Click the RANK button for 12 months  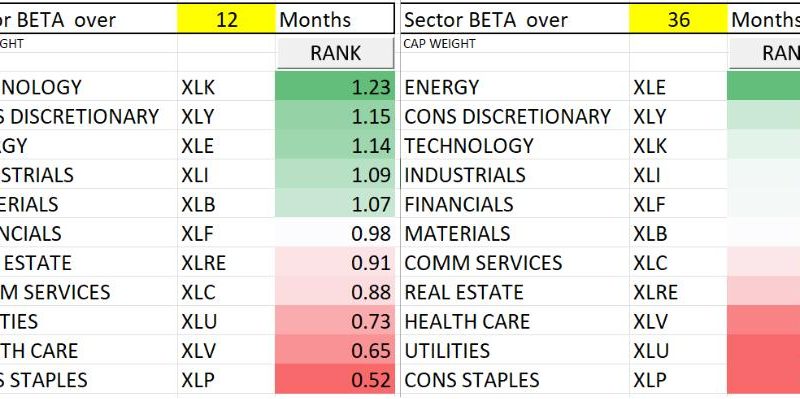(335, 53)
